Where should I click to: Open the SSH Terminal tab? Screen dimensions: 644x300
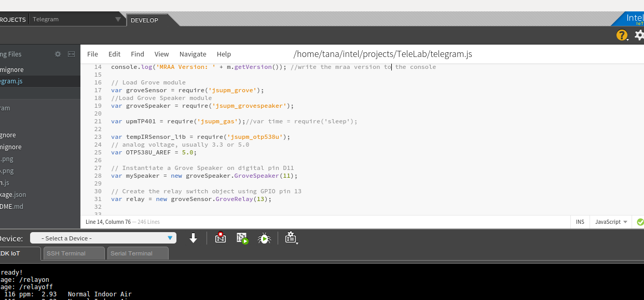coord(74,253)
